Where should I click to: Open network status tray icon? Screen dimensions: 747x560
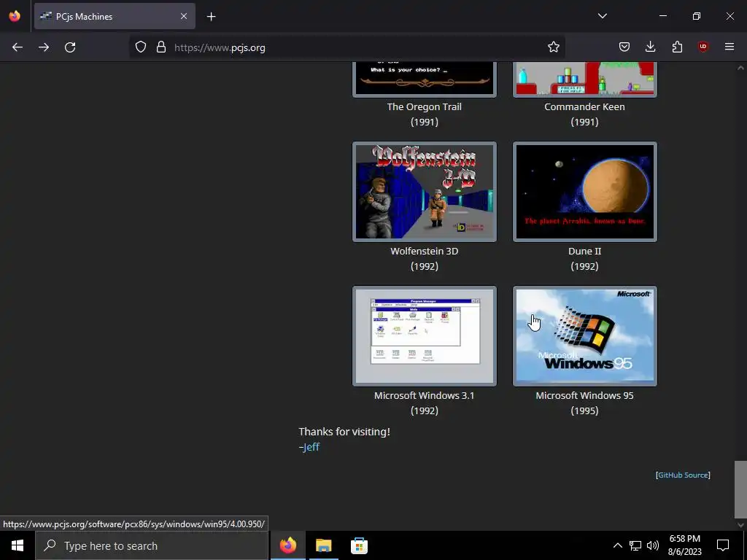[x=635, y=545]
